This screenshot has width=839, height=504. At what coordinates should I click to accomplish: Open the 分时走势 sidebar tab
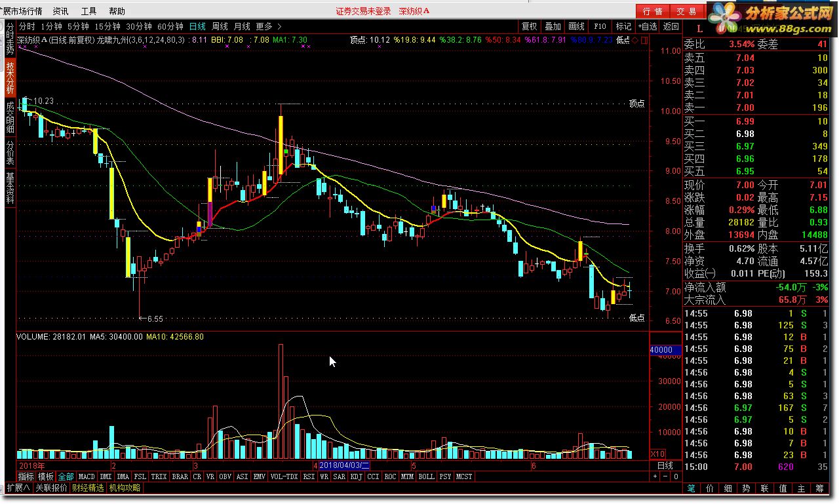coord(10,39)
